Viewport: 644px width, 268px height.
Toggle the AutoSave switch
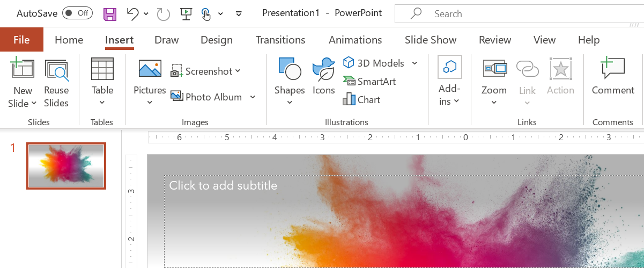point(77,13)
